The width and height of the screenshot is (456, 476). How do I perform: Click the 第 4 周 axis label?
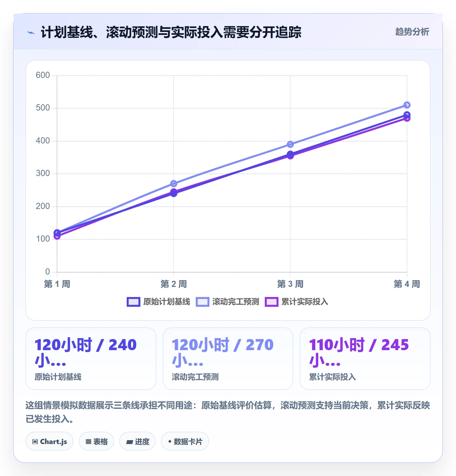coord(407,284)
